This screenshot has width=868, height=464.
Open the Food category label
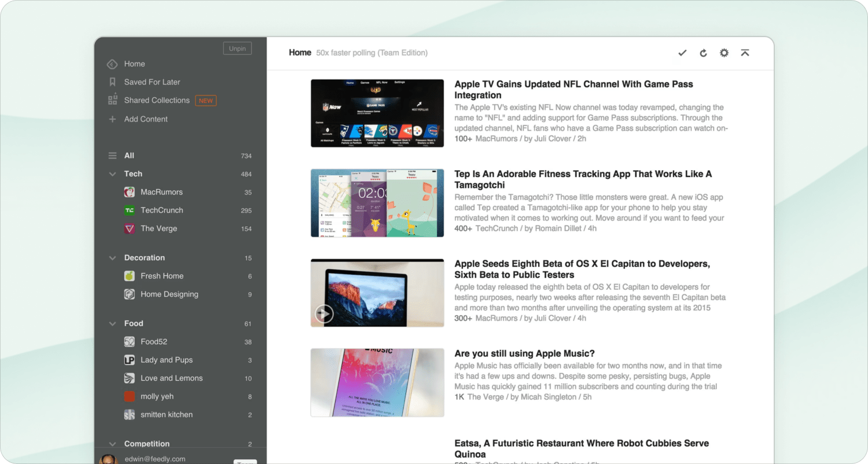click(x=134, y=323)
